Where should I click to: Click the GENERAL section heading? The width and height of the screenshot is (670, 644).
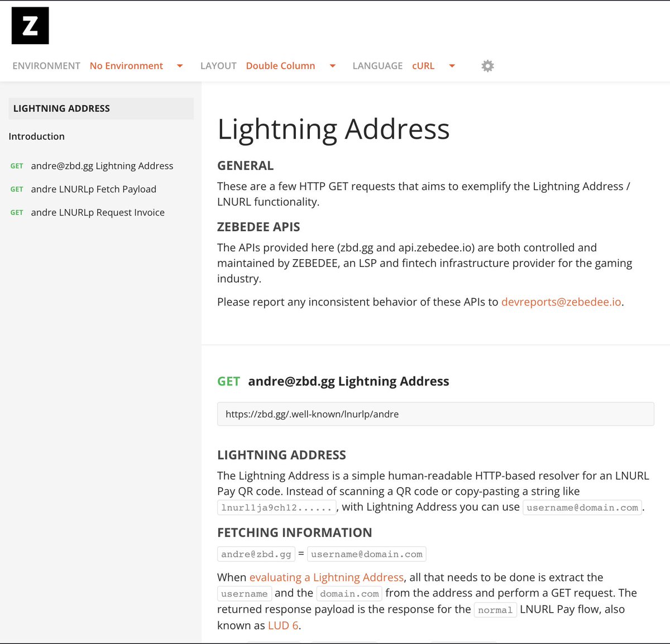[x=245, y=166]
